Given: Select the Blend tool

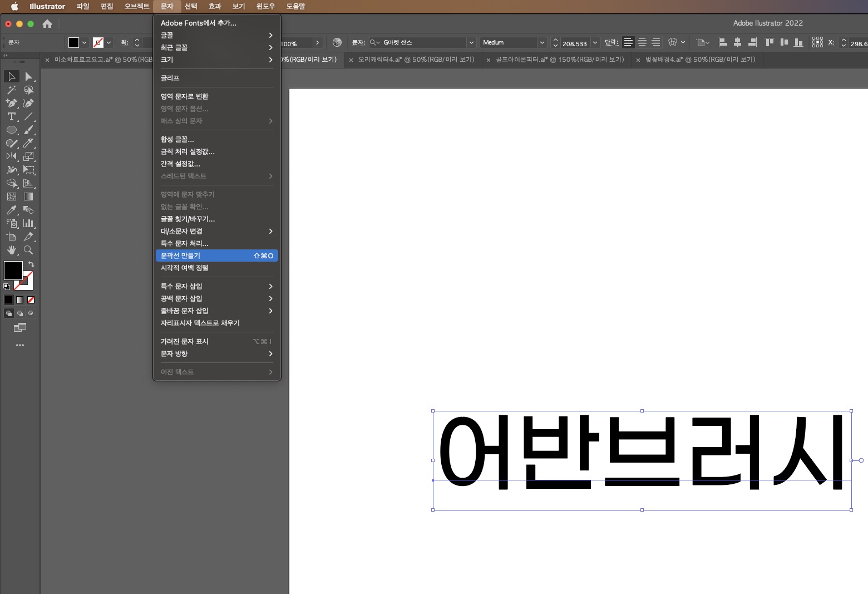Looking at the screenshot, I should (x=29, y=210).
